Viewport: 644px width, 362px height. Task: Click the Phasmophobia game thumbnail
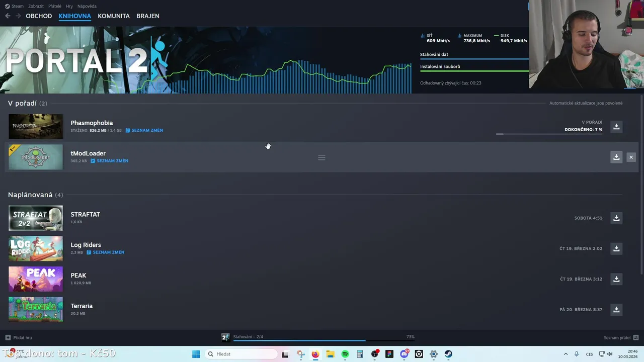36,127
